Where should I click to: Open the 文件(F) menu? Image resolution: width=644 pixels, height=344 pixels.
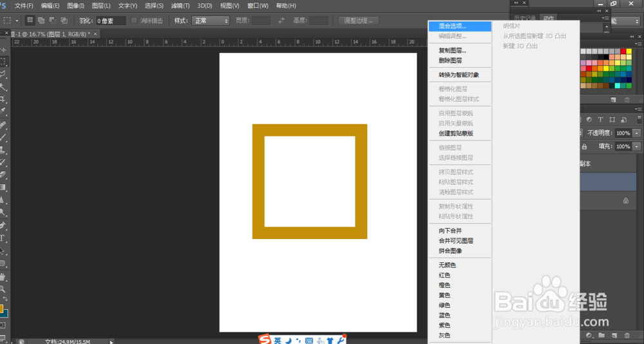[24, 6]
